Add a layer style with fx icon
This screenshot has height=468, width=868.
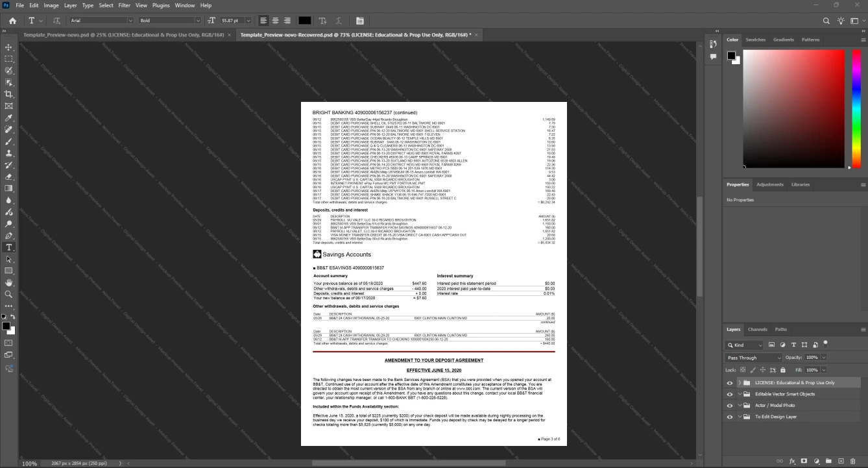click(x=792, y=461)
